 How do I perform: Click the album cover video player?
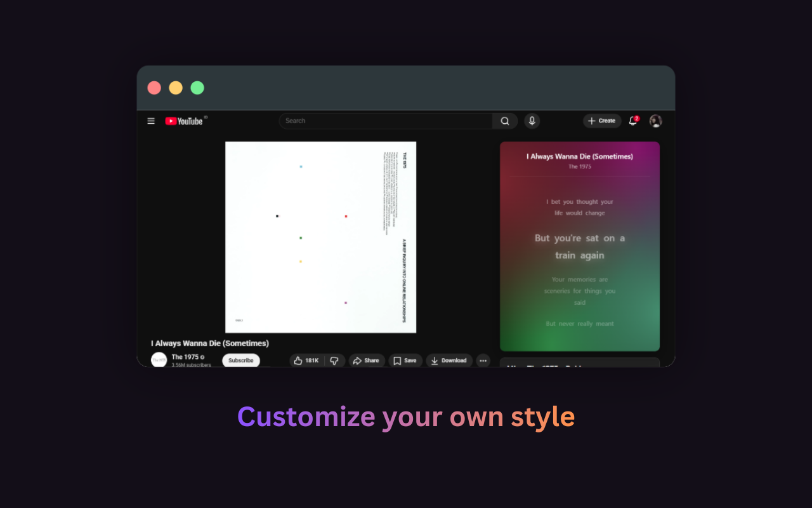[x=321, y=237]
